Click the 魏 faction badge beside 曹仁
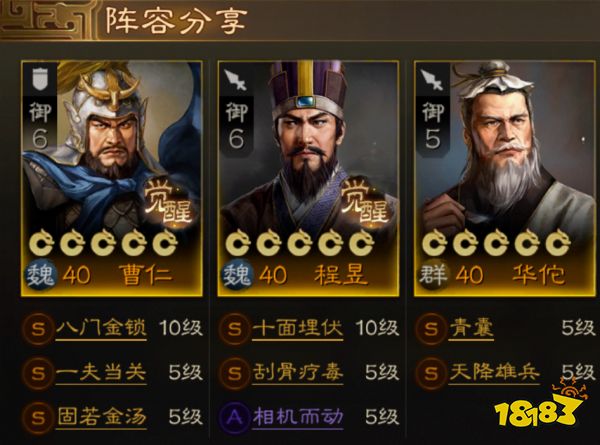600x445 pixels. click(41, 275)
